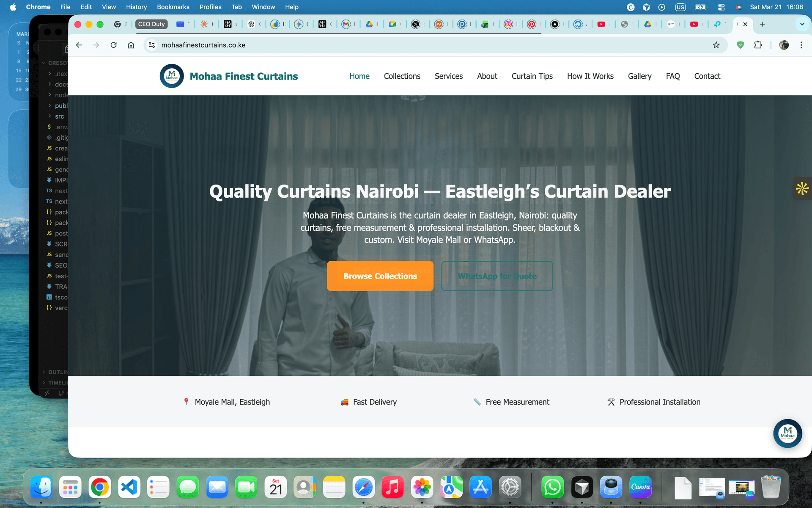Click the CEO Duty tab group label
812x508 pixels.
[x=151, y=24]
